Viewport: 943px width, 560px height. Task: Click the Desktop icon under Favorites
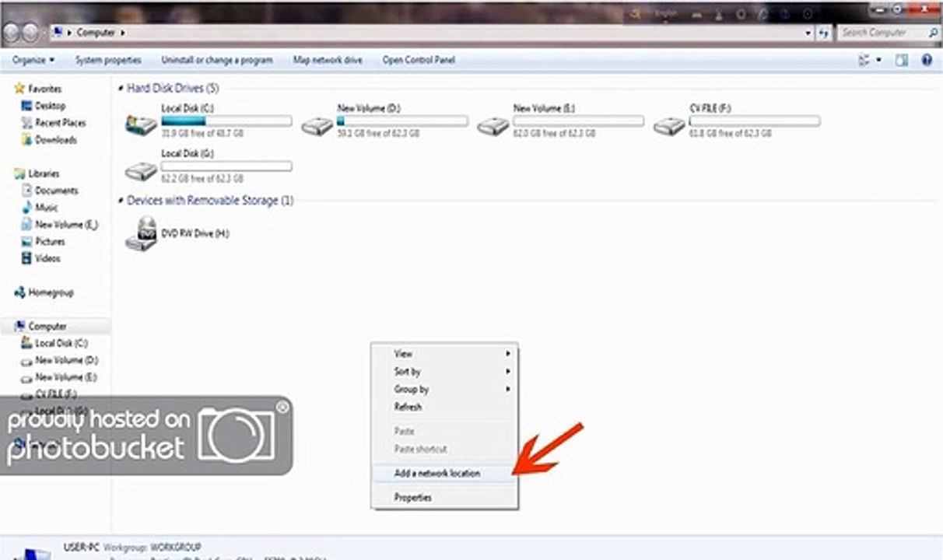(27, 106)
